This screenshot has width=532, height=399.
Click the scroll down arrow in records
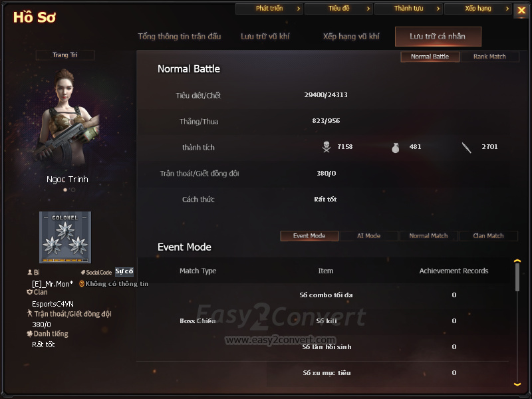coord(517,384)
